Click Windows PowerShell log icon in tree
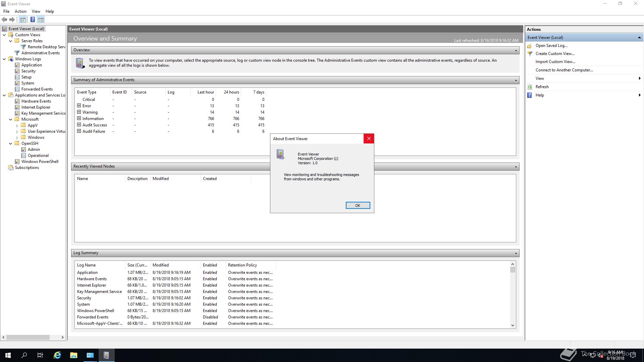644x362 pixels. pos(17,162)
